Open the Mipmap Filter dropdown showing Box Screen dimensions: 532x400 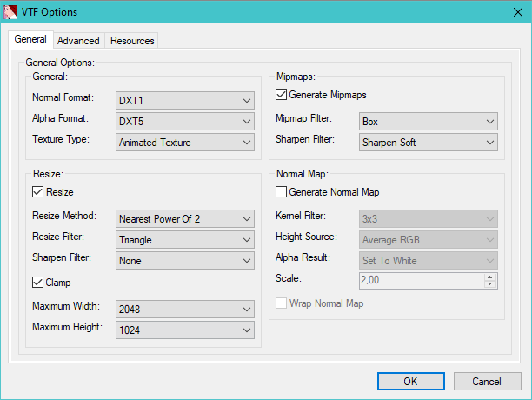(429, 122)
